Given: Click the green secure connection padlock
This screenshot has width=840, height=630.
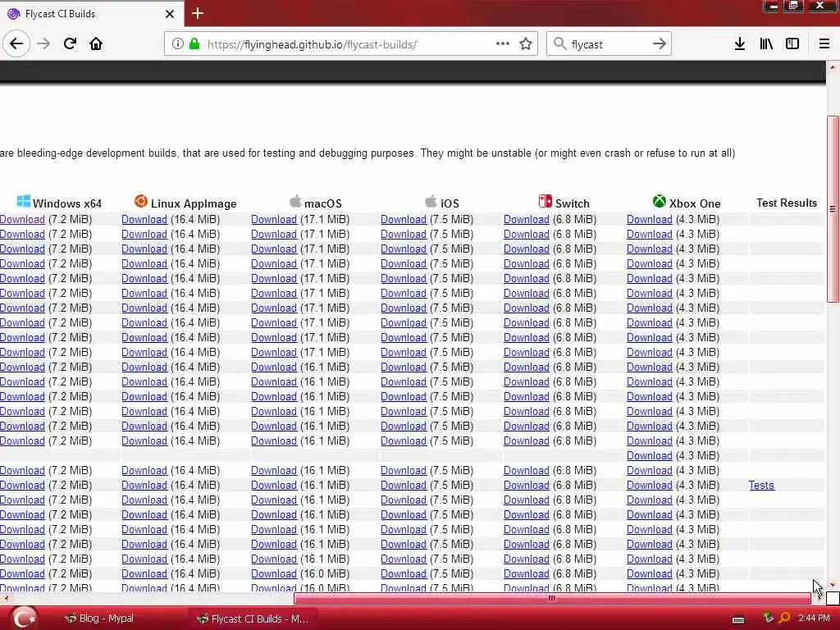Looking at the screenshot, I should (194, 44).
